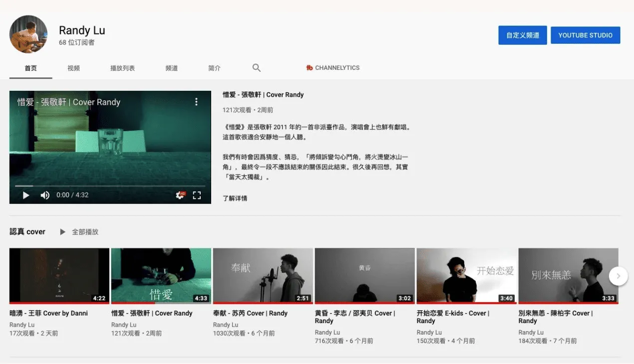Expand description via 了解详情
This screenshot has width=634, height=364.
(x=235, y=198)
